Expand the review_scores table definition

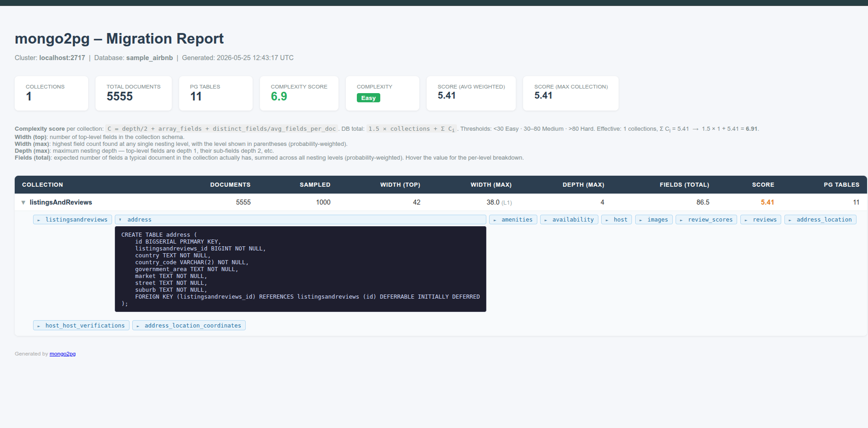click(706, 220)
